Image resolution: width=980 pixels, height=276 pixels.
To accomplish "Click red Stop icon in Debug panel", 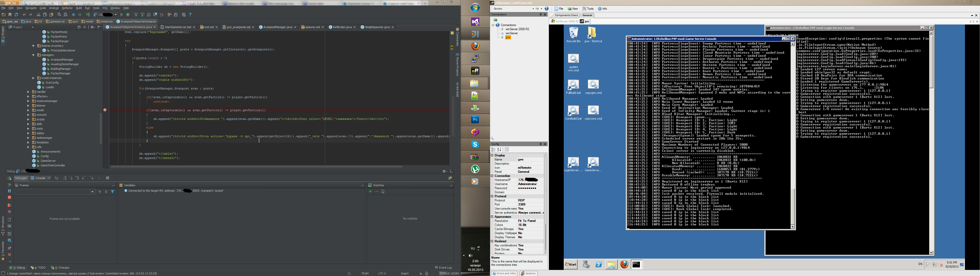I will point(9,198).
